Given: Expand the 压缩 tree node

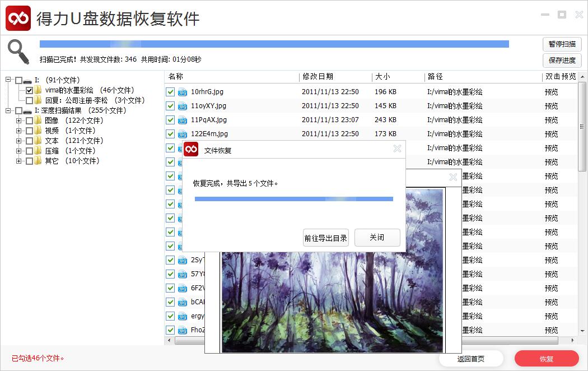Looking at the screenshot, I should [18, 151].
